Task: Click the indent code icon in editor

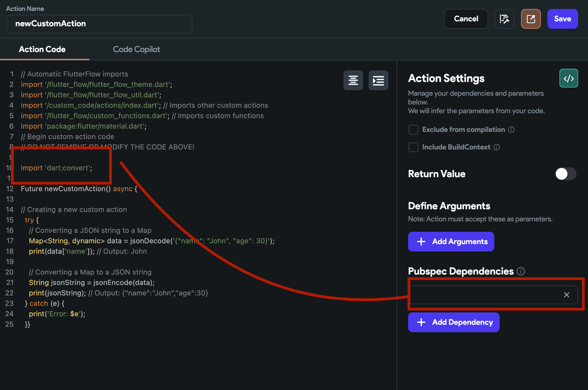Action: coord(378,80)
